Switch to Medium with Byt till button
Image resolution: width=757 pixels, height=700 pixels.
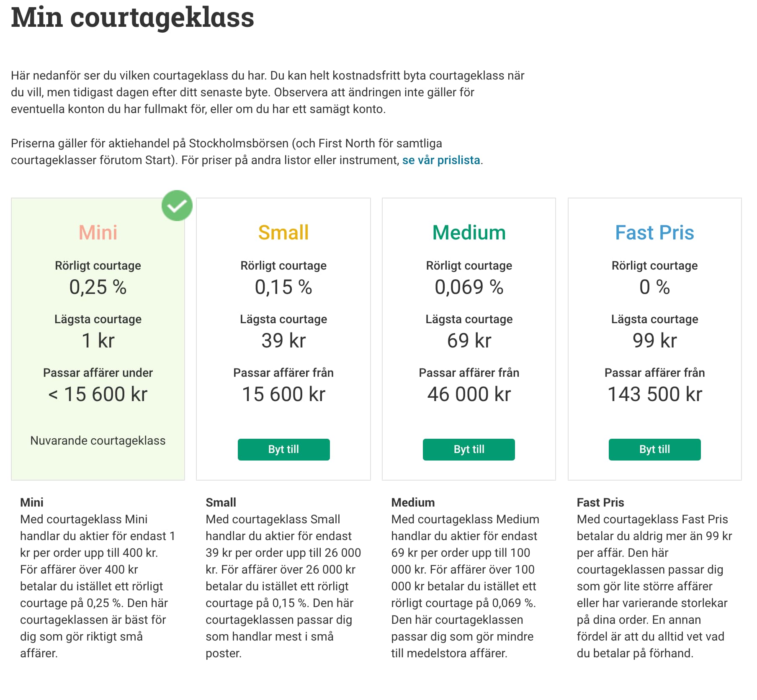pos(469,449)
